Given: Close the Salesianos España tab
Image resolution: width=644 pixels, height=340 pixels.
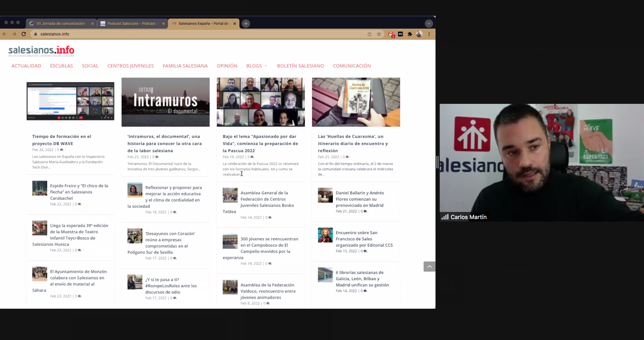Looking at the screenshot, I should (235, 23).
